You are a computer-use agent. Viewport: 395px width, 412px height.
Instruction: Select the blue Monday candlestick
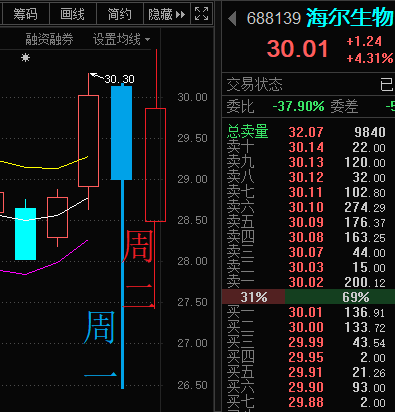[x=122, y=133]
